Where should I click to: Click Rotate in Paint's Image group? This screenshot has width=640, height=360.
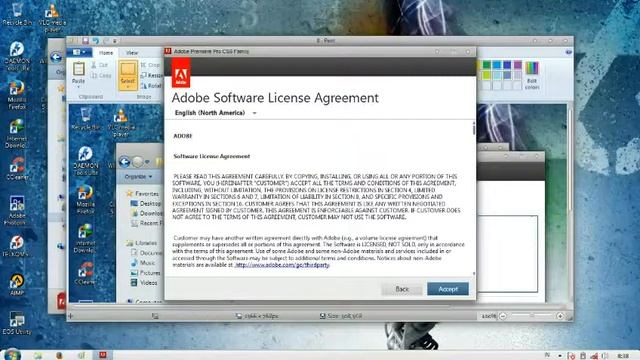151,86
